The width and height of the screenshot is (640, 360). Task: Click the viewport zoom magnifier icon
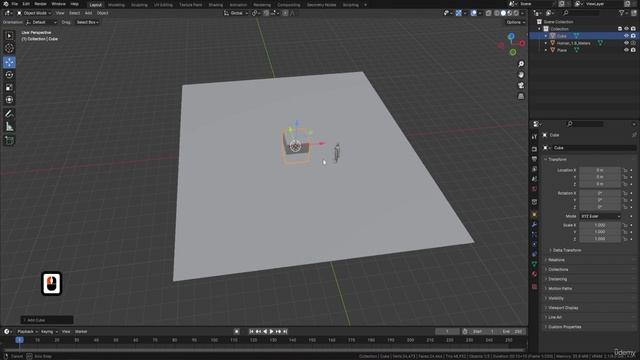[521, 64]
